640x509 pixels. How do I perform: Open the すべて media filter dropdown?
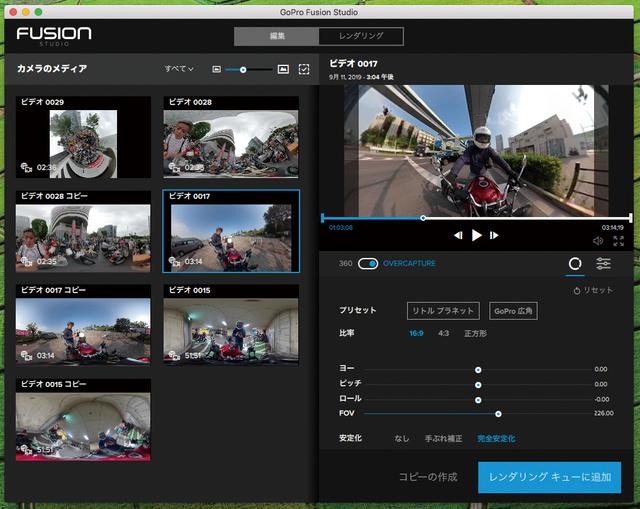point(179,69)
